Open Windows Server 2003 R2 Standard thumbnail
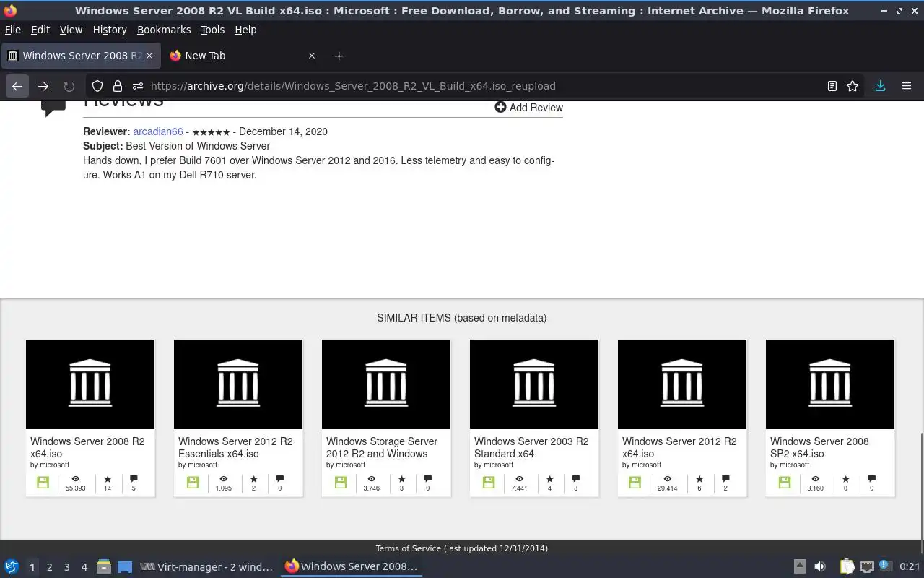The width and height of the screenshot is (924, 578). pyautogui.click(x=534, y=384)
